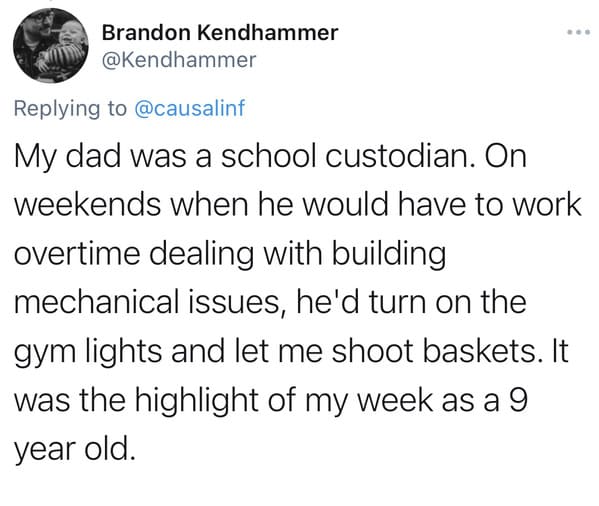The image size is (599, 506).
Task: Click the word "highlight" in the tweet
Action: click(x=197, y=401)
